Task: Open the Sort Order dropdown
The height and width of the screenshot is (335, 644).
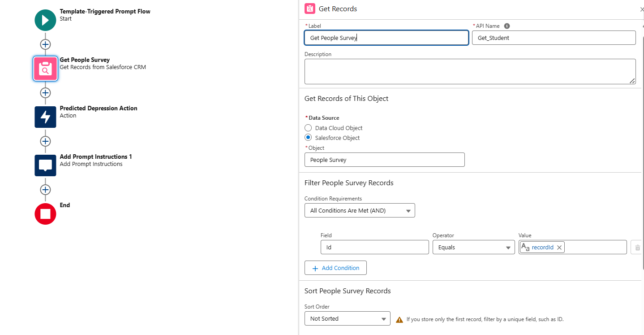Action: [347, 319]
